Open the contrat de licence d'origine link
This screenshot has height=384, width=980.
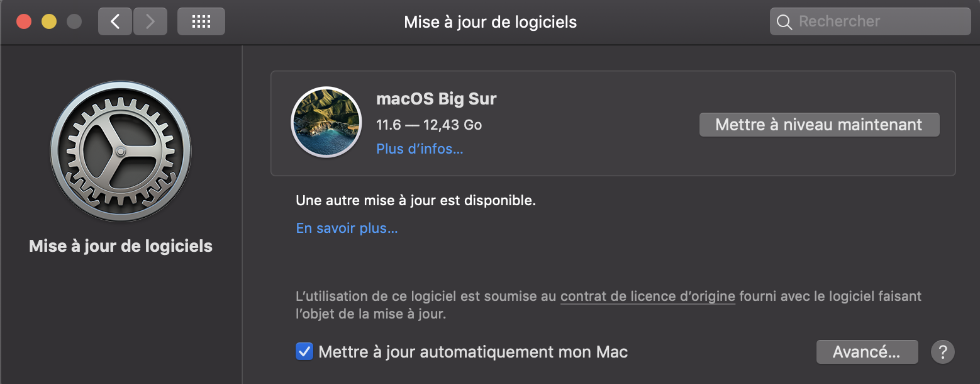click(647, 296)
